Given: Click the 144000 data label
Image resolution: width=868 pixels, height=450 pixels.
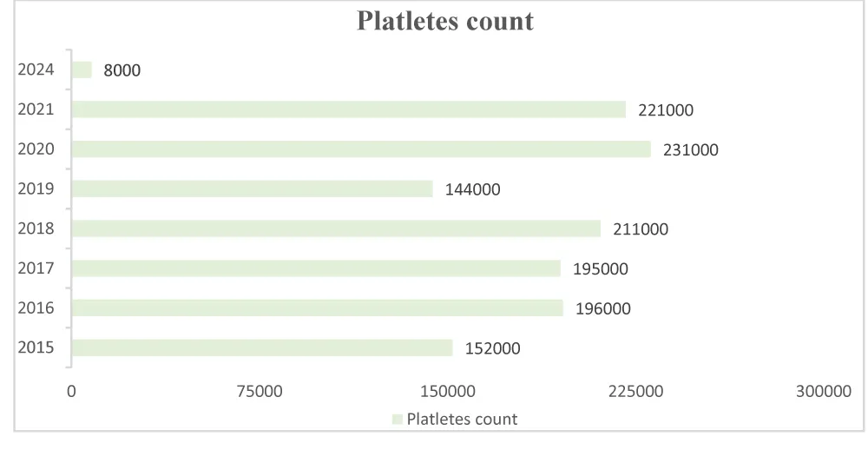Looking at the screenshot, I should point(472,189).
